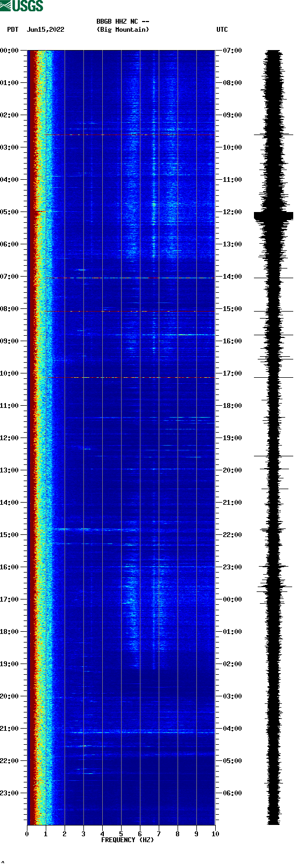Click the FREQUENCY (HZ) axis label
Viewport: 297px width, 868px height.
point(128,840)
